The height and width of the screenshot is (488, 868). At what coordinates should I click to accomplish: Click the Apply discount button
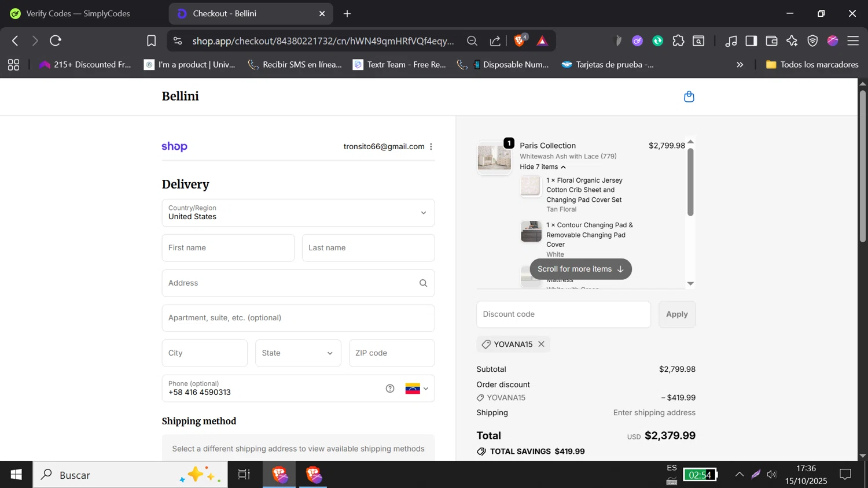point(677,315)
